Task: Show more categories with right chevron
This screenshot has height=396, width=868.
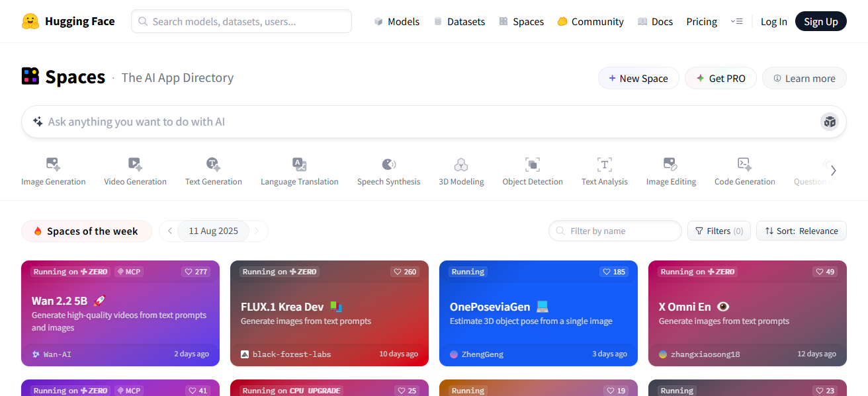Action: click(833, 171)
